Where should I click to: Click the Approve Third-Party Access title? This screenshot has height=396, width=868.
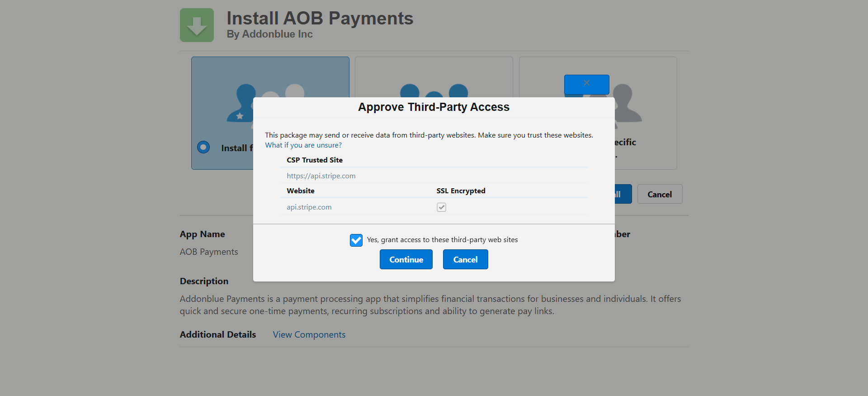434,107
